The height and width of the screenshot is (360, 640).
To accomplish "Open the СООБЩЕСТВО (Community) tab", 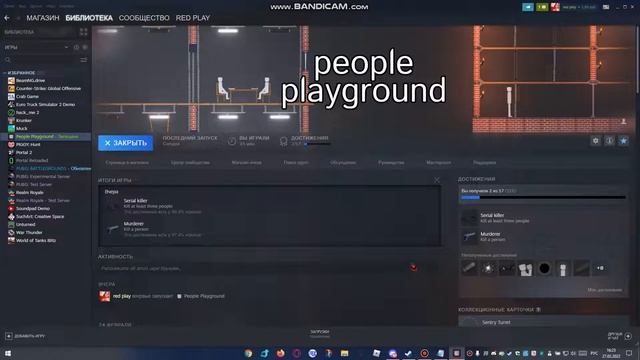I will 144,18.
